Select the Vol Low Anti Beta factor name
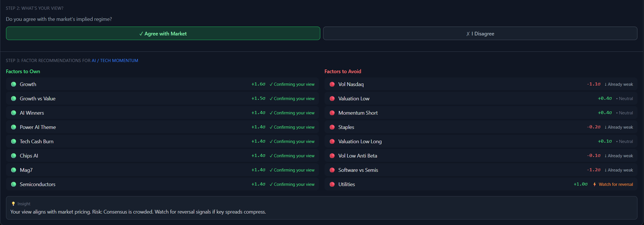644x225 pixels. pos(358,156)
